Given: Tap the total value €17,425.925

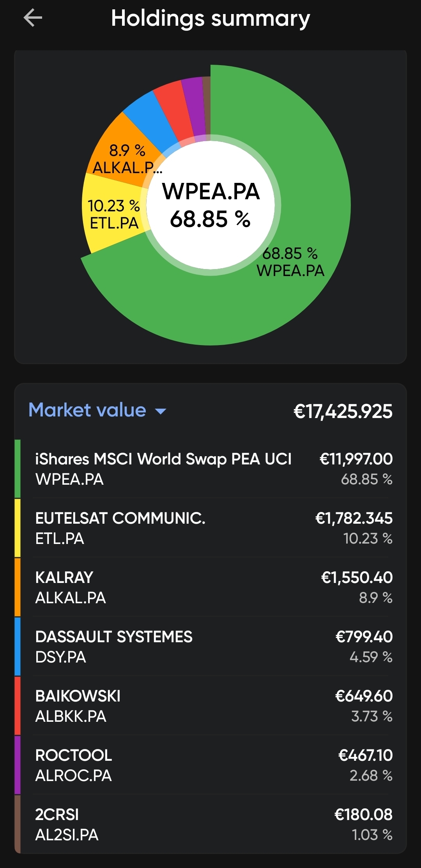Looking at the screenshot, I should coord(343,411).
